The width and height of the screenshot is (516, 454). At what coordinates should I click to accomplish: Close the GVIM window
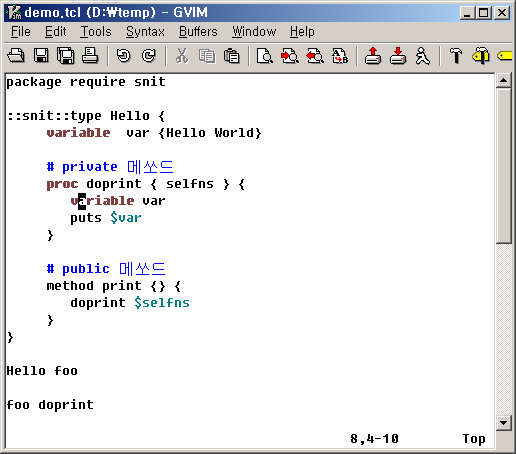tap(502, 13)
